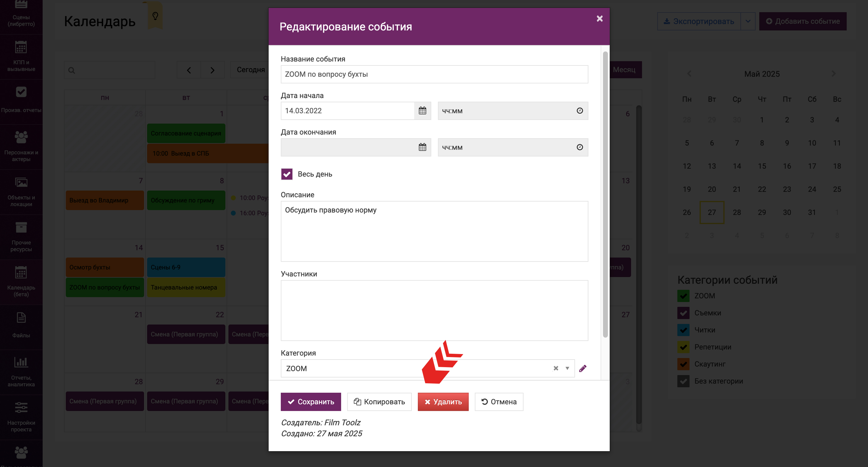Open Настройки проекта in the sidebar
The image size is (868, 467).
tap(21, 417)
